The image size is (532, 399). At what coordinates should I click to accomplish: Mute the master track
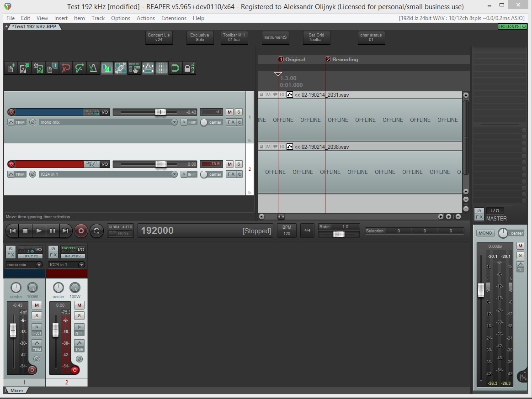pos(520,246)
